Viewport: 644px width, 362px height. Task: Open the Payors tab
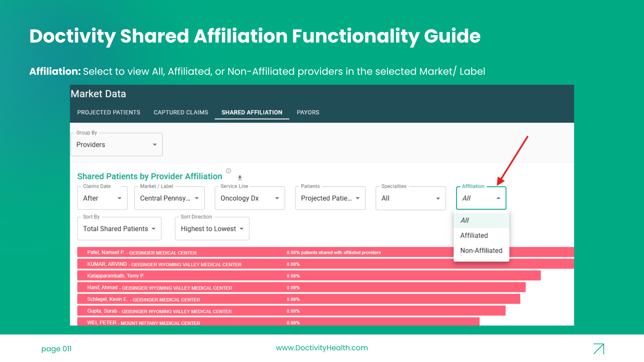[308, 112]
